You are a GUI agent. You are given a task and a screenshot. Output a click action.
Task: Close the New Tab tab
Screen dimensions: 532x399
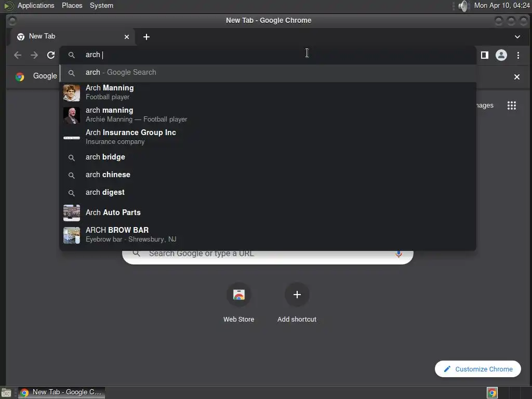[x=127, y=37]
